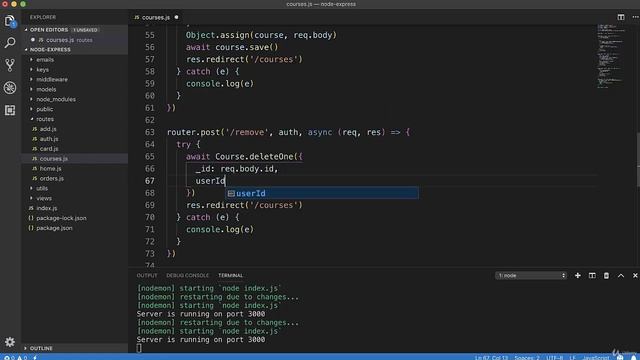Select the terminal dropdown '1: node'

(531, 276)
